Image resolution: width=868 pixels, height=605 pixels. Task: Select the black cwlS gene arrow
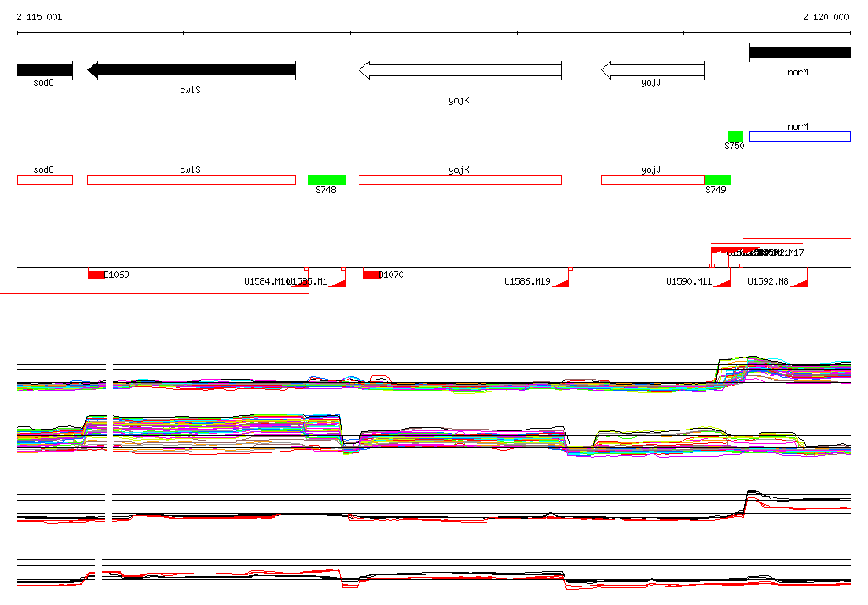[192, 69]
